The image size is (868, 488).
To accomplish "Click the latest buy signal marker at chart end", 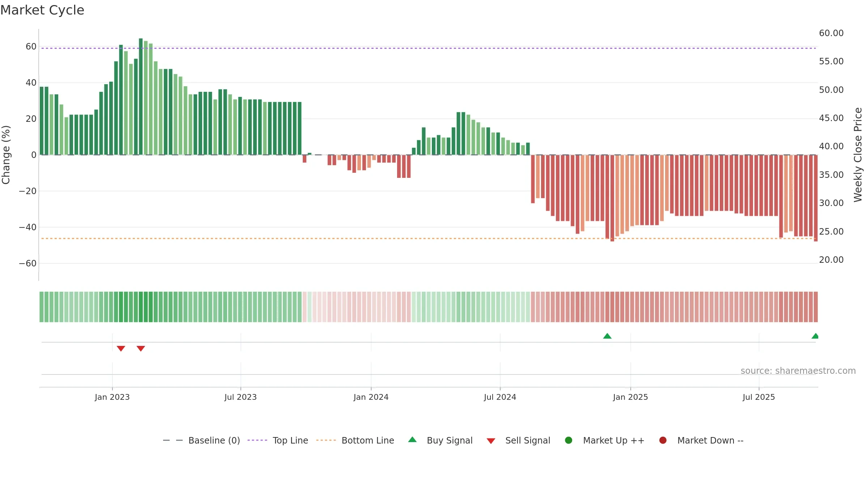I will (x=815, y=336).
